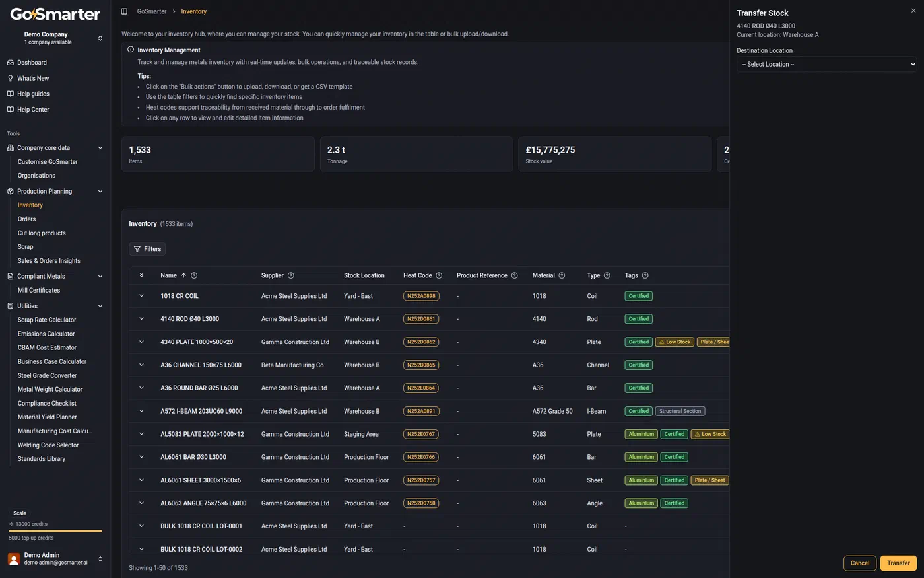
Task: Open the Demo Company switcher
Action: (x=55, y=38)
